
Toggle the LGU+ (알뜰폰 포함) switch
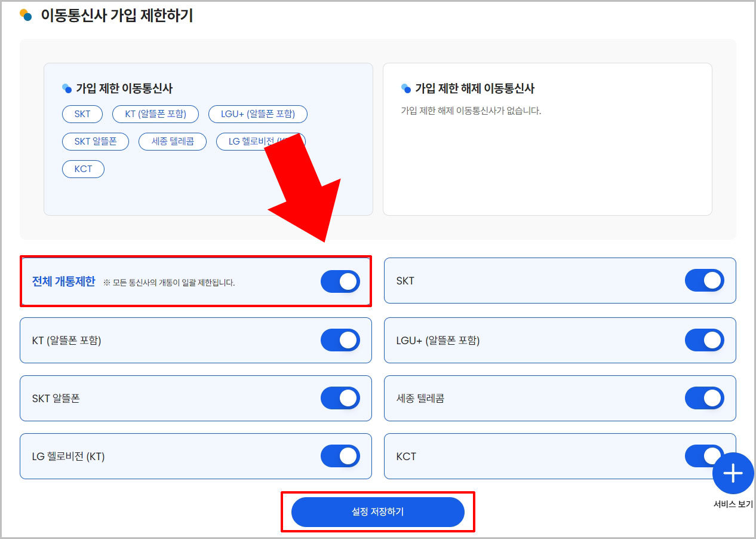(705, 340)
